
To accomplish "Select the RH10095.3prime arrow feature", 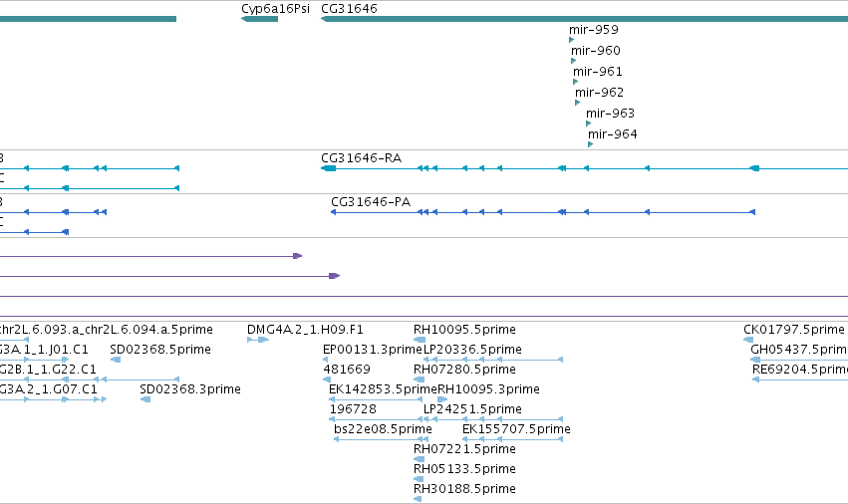I will click(442, 399).
